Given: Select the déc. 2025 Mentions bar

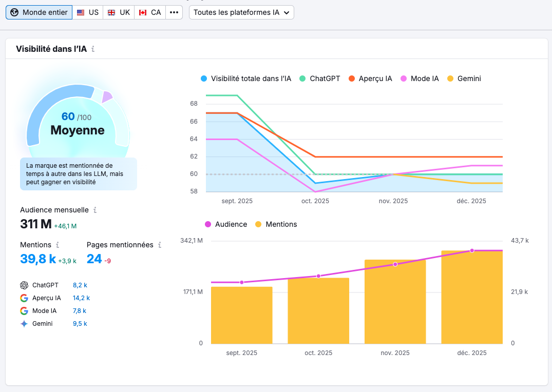Looking at the screenshot, I should 471,298.
